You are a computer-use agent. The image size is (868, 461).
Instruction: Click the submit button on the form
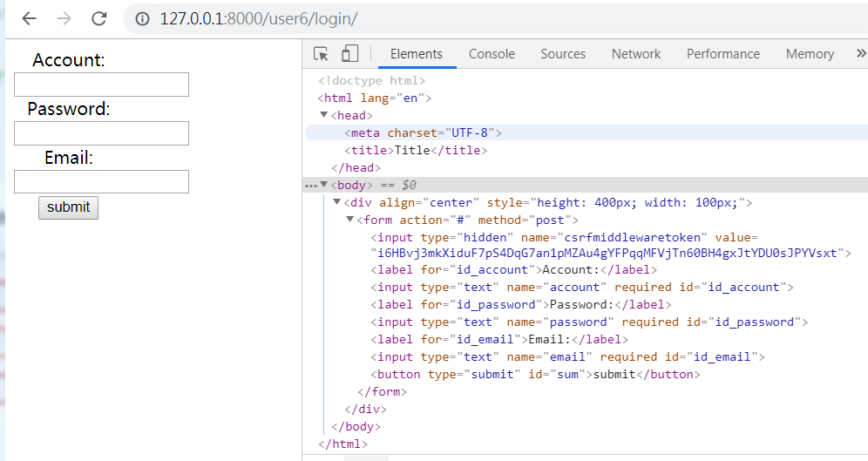[68, 207]
